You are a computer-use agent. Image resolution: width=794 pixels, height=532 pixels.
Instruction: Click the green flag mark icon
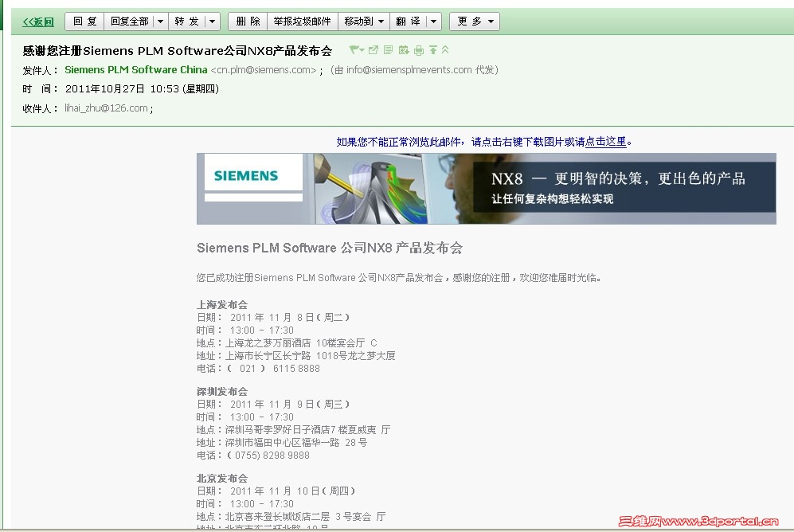[x=357, y=49]
